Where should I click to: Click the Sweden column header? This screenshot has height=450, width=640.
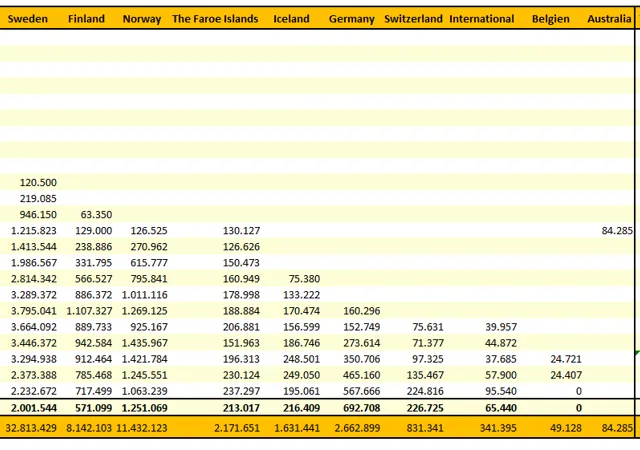click(28, 19)
